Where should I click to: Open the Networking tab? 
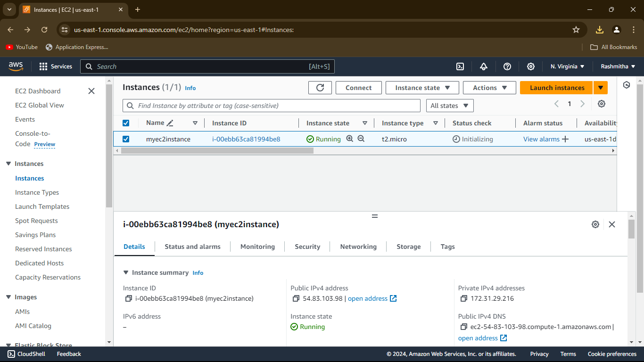click(358, 247)
